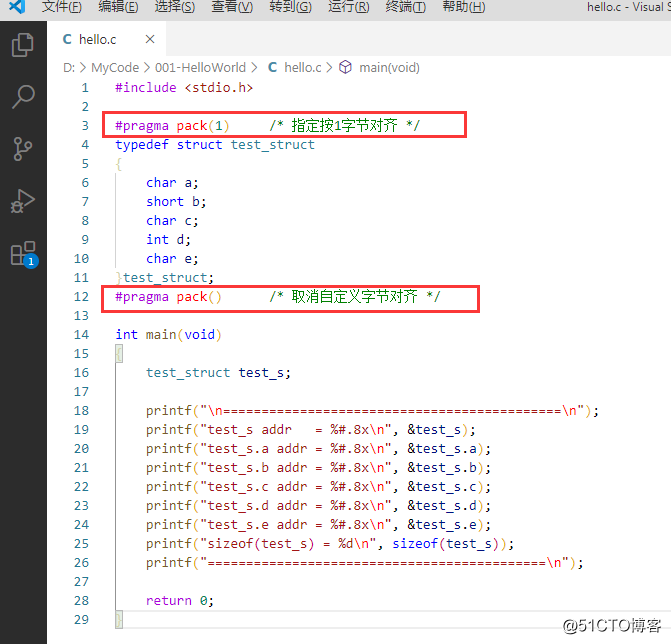Image resolution: width=671 pixels, height=644 pixels.
Task: Click on 'typedef struct test_struct' line
Action: [215, 145]
